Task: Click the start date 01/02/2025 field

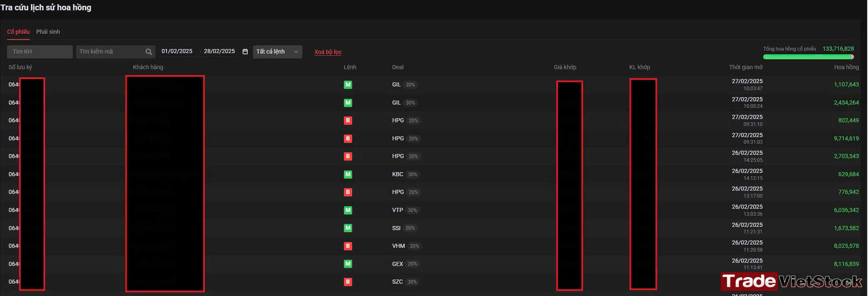Action: click(x=177, y=51)
